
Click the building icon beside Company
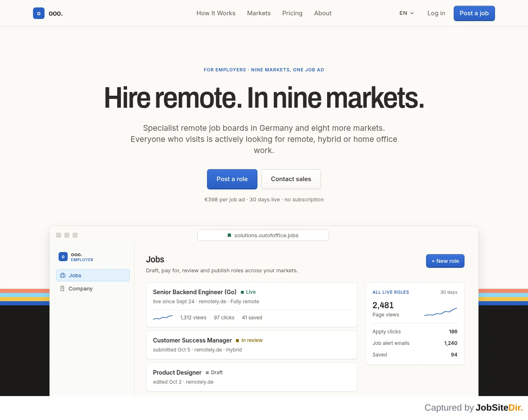pyautogui.click(x=62, y=288)
